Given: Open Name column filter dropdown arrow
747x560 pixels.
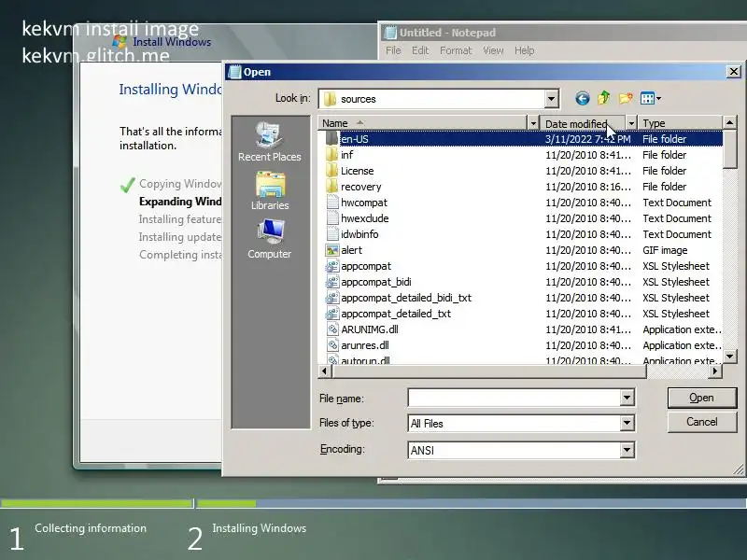Looking at the screenshot, I should 533,123.
